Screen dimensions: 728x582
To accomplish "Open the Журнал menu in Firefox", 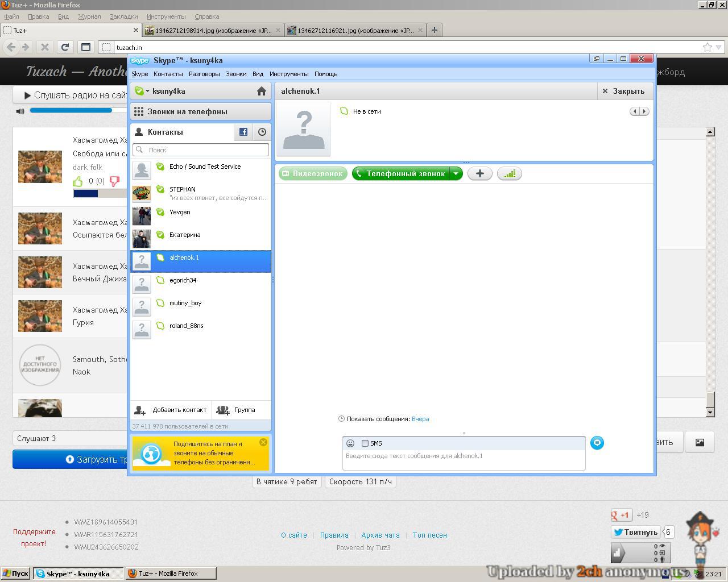I will coord(89,16).
